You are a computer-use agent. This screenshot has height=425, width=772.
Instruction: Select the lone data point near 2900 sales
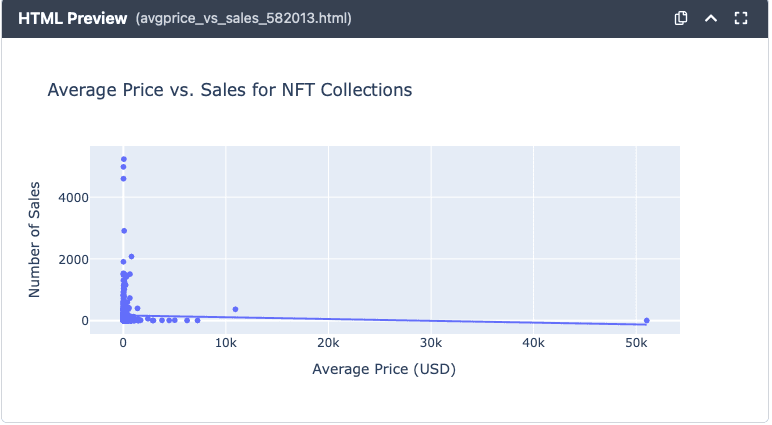(x=124, y=231)
